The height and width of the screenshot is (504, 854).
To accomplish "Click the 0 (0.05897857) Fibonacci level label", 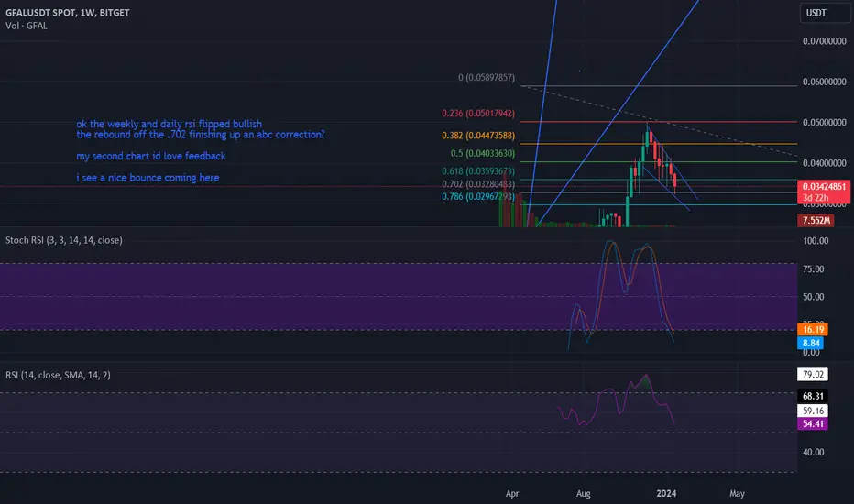I will [x=487, y=77].
